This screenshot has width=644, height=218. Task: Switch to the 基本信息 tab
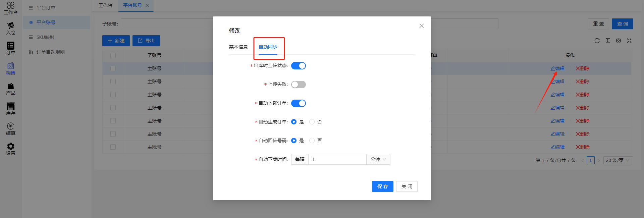238,47
